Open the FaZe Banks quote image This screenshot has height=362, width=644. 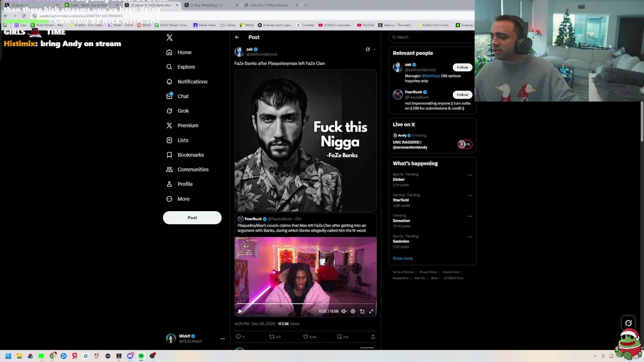(x=305, y=140)
